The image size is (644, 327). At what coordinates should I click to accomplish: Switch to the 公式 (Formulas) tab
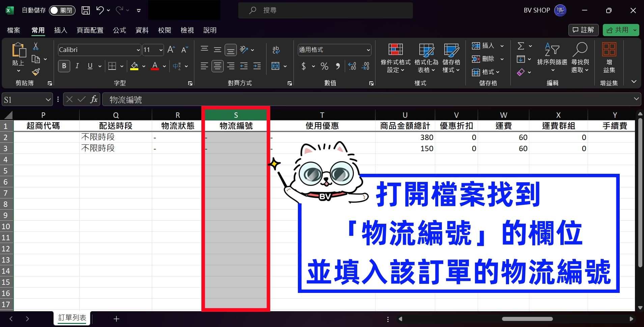point(119,30)
